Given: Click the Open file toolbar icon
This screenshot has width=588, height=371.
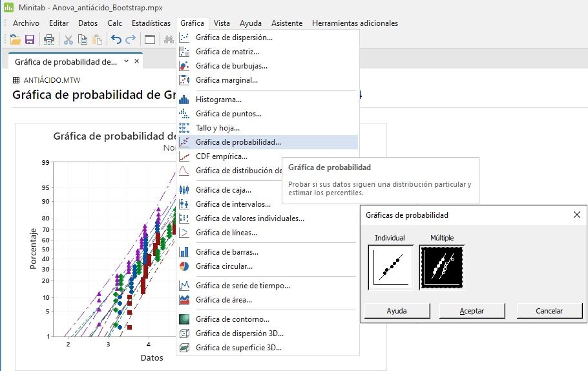Looking at the screenshot, I should (16, 39).
